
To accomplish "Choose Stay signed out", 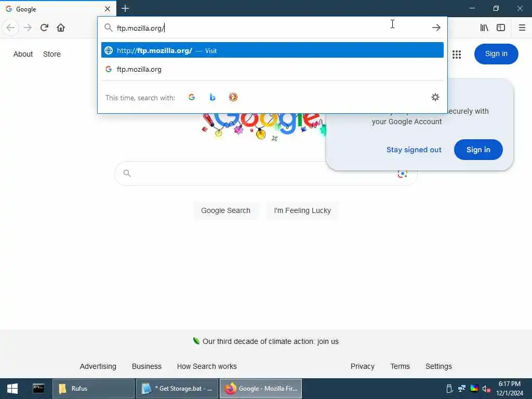I will [414, 150].
